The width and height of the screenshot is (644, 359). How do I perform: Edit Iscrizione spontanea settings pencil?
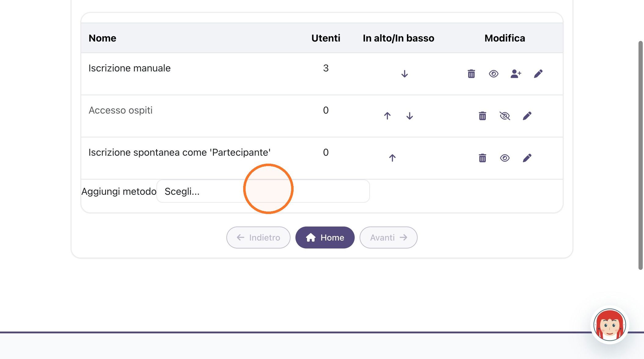(527, 158)
